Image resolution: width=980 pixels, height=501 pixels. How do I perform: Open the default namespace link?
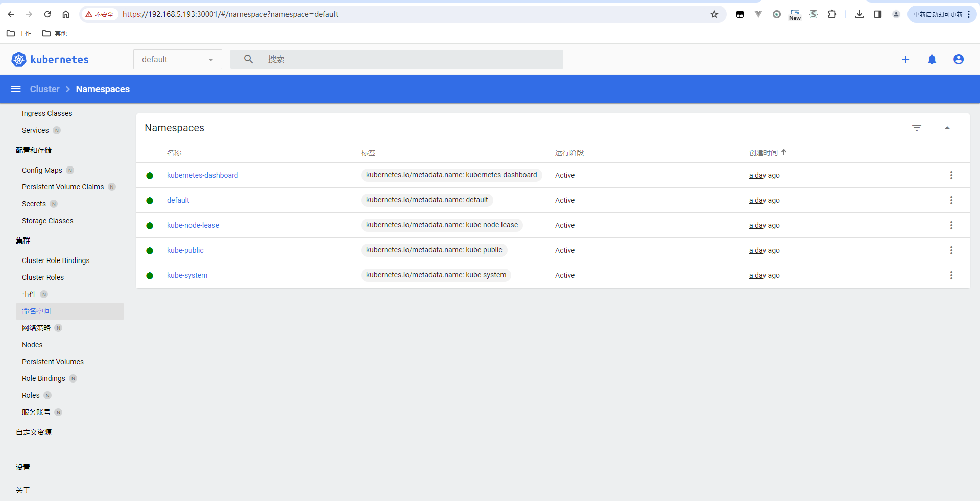tap(178, 200)
